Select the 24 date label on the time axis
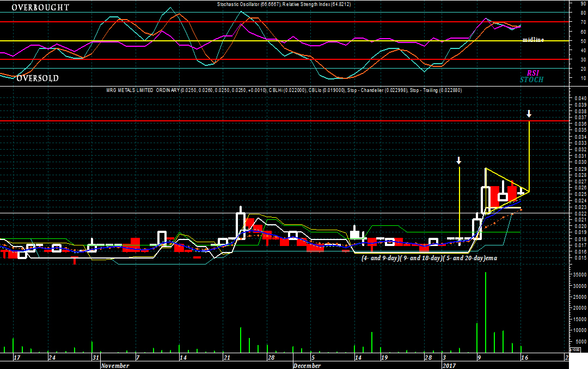This screenshot has height=369, width=588. [52, 358]
